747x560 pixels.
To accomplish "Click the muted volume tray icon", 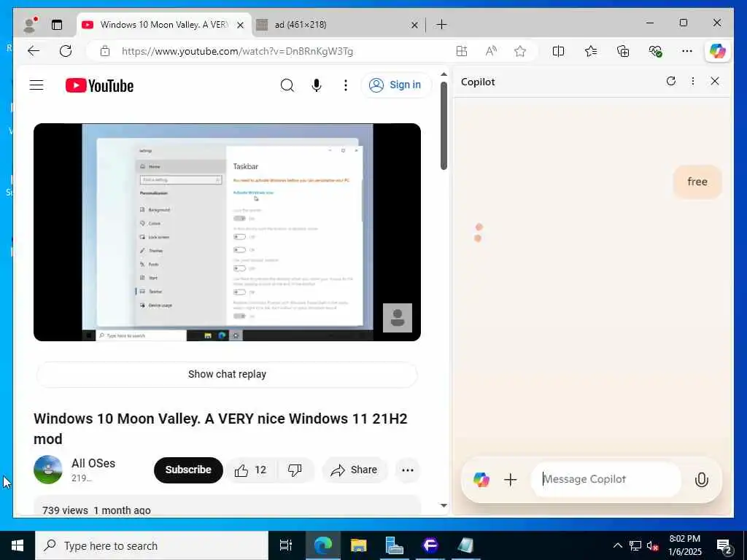I will [x=652, y=545].
